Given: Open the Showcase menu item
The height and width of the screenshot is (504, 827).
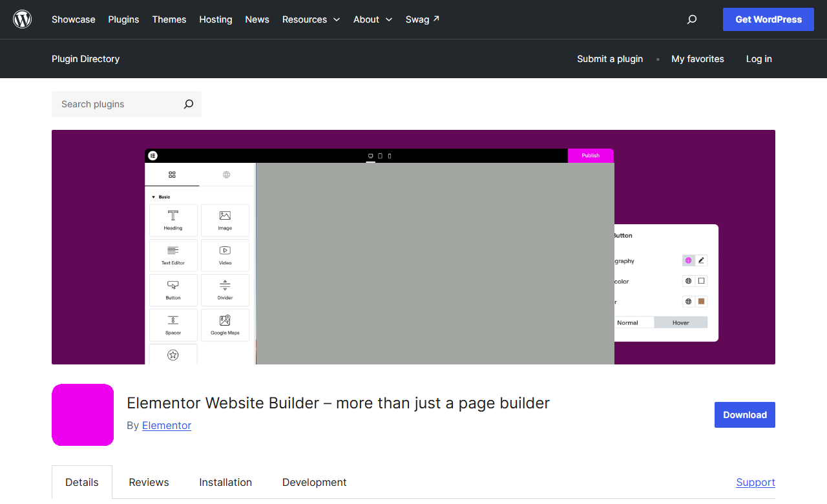Looking at the screenshot, I should [74, 19].
